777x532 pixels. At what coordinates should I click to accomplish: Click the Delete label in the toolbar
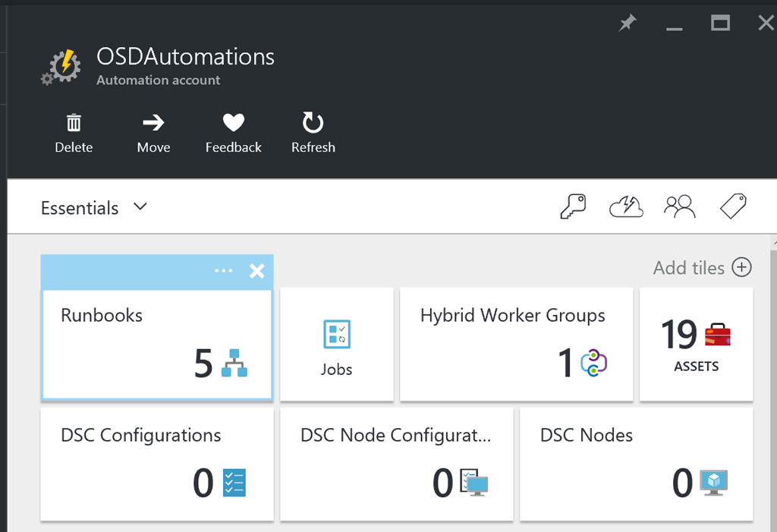(74, 147)
